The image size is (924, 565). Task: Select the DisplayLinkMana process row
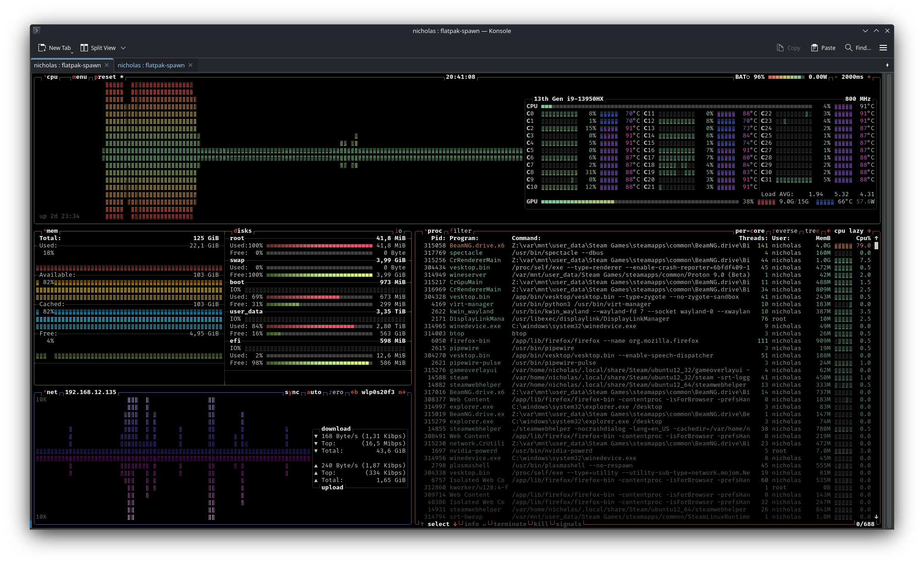[x=647, y=319]
